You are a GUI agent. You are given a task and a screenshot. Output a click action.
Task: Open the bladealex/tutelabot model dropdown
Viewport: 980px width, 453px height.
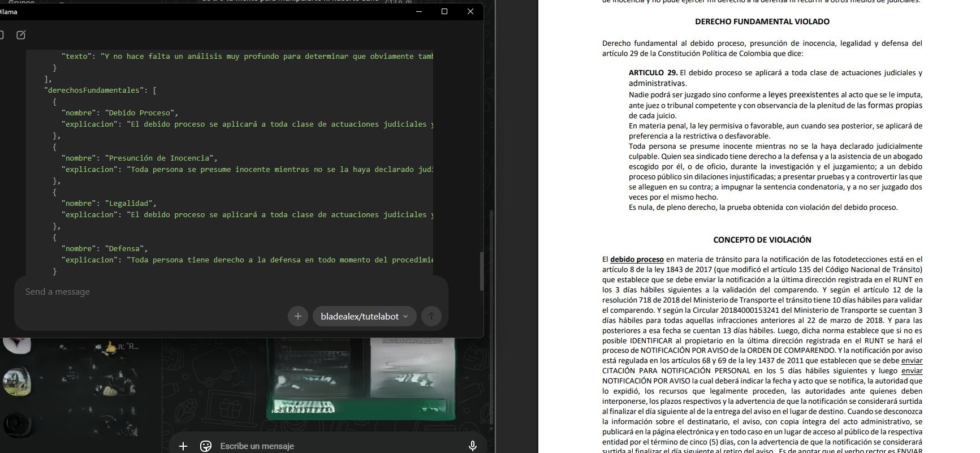(364, 316)
